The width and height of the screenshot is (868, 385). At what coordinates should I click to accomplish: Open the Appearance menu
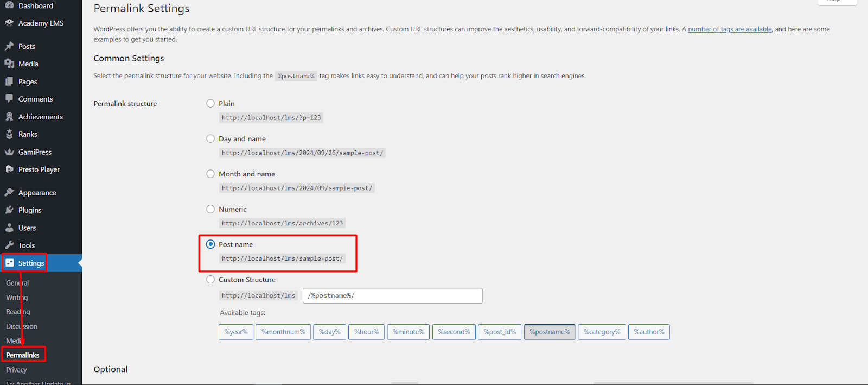[37, 193]
